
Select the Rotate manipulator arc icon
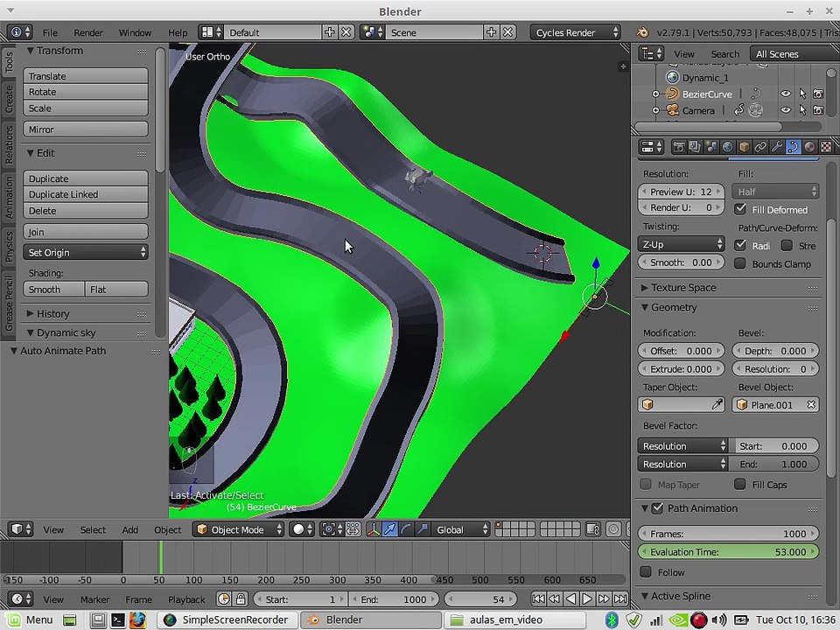pyautogui.click(x=406, y=529)
